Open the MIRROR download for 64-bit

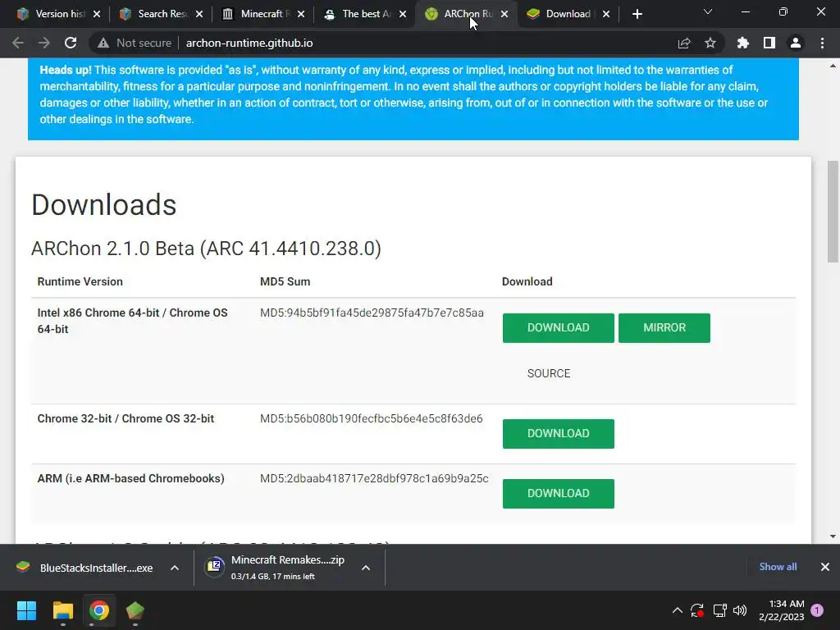point(664,328)
